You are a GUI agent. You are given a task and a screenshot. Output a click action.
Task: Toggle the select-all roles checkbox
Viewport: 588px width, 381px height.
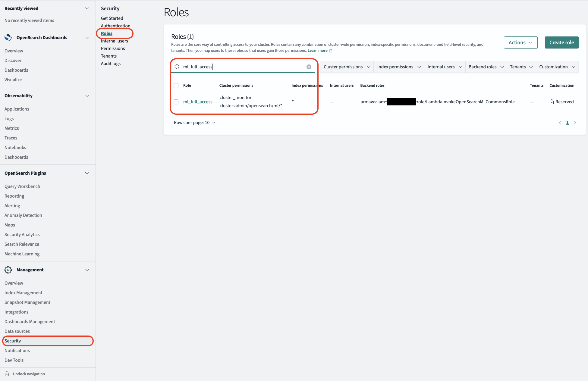tap(176, 86)
